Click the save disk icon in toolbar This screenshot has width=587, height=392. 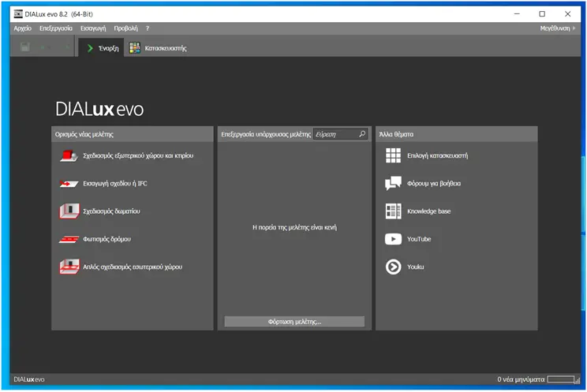click(25, 47)
